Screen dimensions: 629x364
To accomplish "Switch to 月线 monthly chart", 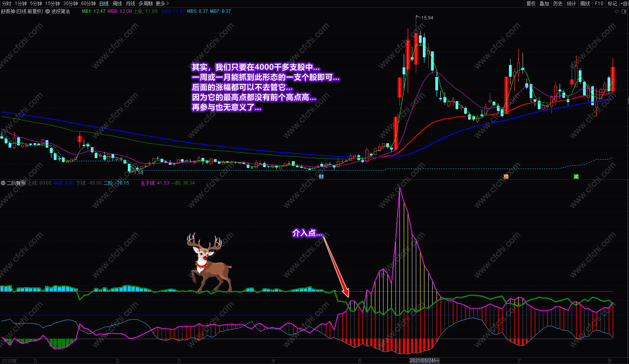I will (x=131, y=4).
